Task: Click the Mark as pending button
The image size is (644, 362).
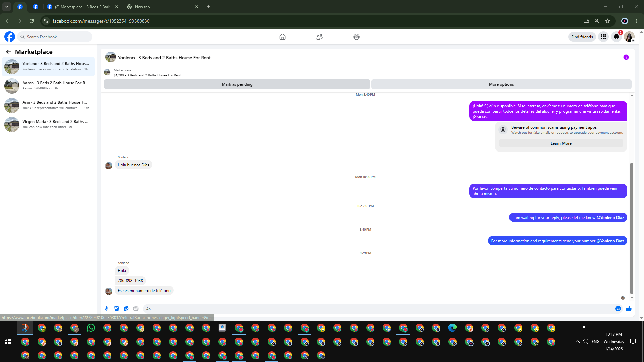Action: click(x=237, y=84)
